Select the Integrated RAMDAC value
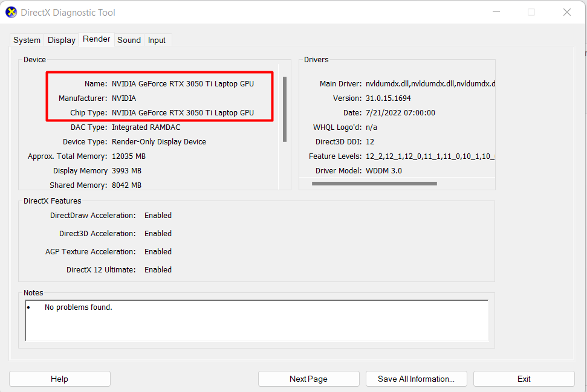The image size is (587, 392). coord(146,127)
